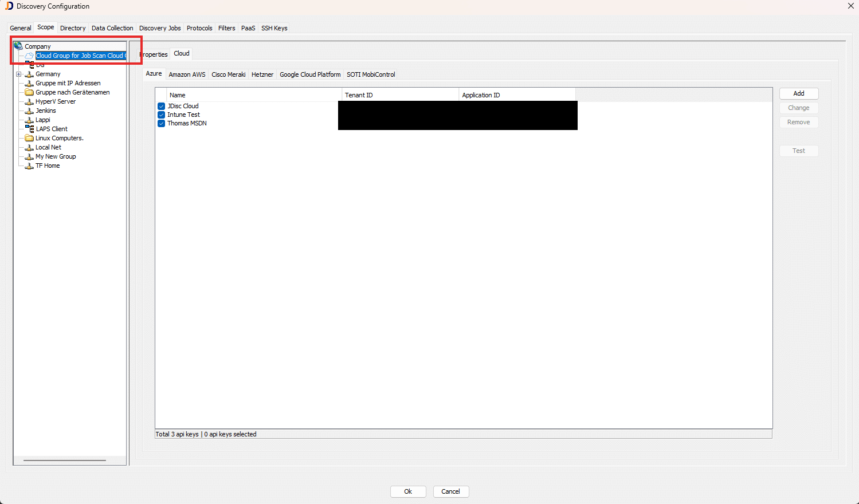Open the SSH Keys tab
The width and height of the screenshot is (859, 504).
[274, 27]
